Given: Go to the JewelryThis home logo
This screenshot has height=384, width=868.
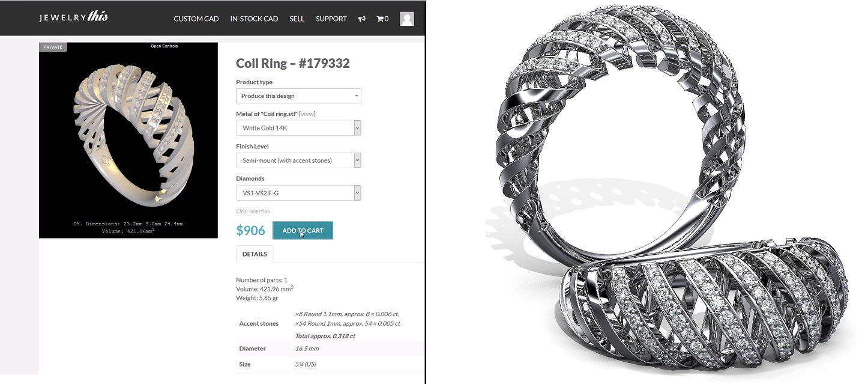Looking at the screenshot, I should point(73,17).
